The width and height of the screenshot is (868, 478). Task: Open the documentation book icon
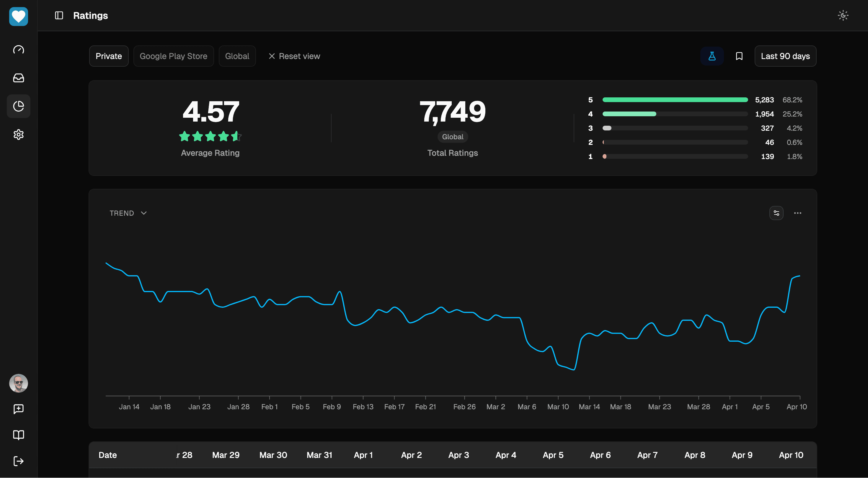[19, 435]
